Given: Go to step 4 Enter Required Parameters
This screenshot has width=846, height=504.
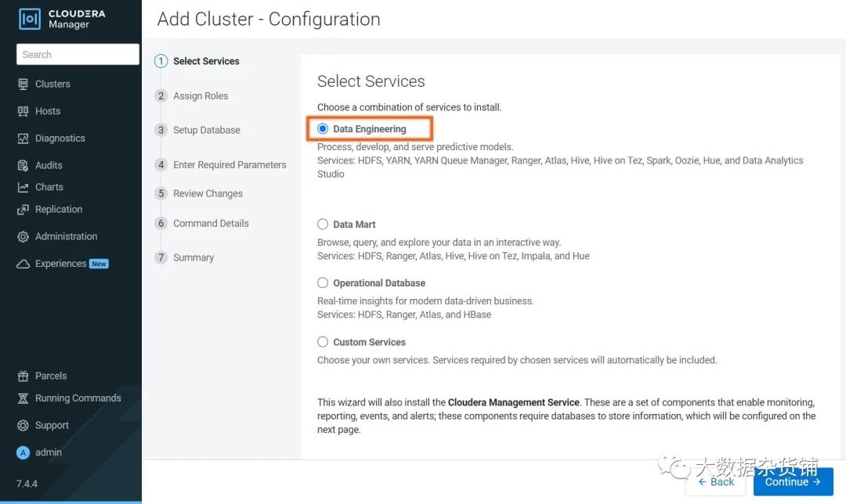Looking at the screenshot, I should [230, 165].
